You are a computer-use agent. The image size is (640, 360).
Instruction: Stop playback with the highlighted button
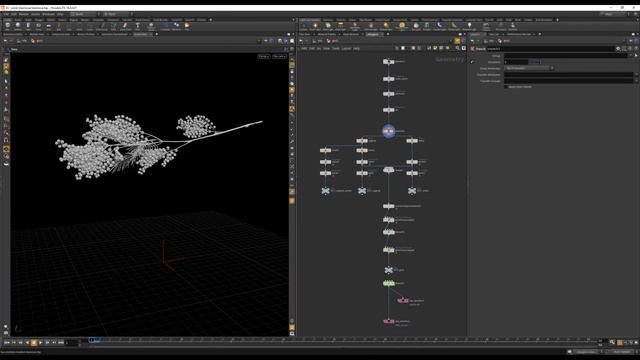pyautogui.click(x=34, y=342)
